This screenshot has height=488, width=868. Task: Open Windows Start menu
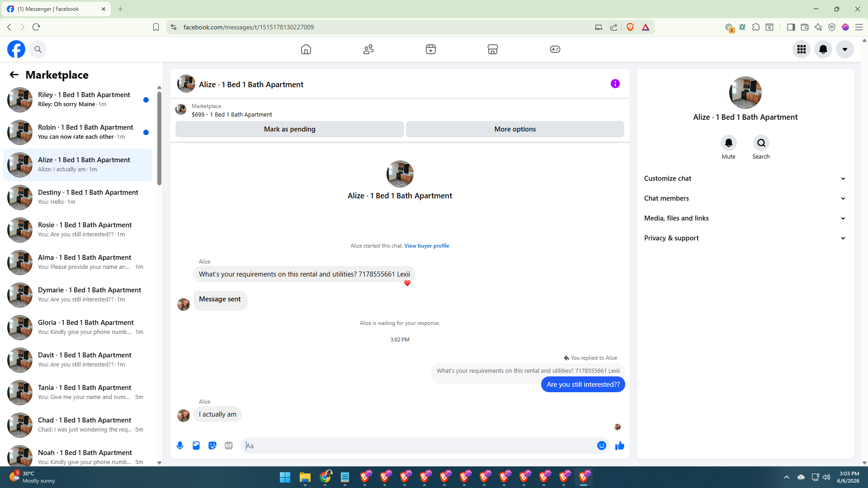click(285, 477)
